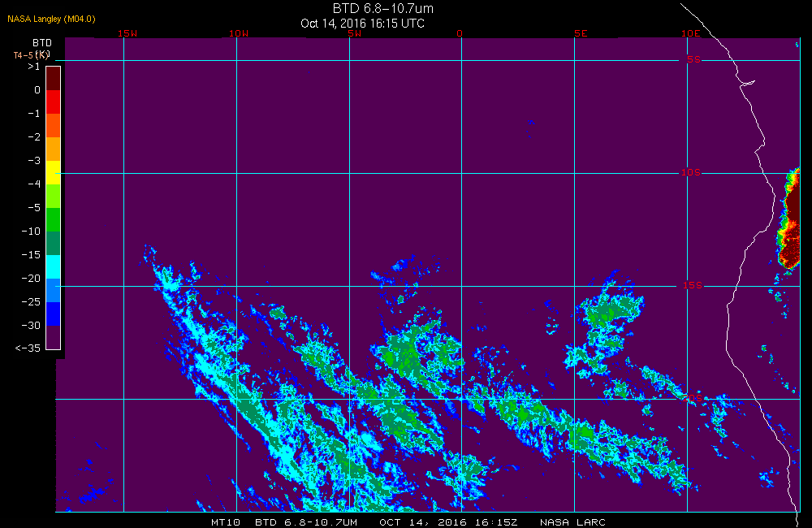The width and height of the screenshot is (812, 528).
Task: Click the '0' longitude label above the map
Action: 460,33
